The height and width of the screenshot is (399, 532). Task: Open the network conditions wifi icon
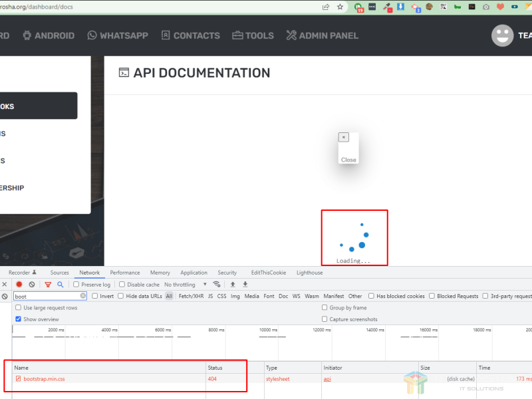pos(216,285)
